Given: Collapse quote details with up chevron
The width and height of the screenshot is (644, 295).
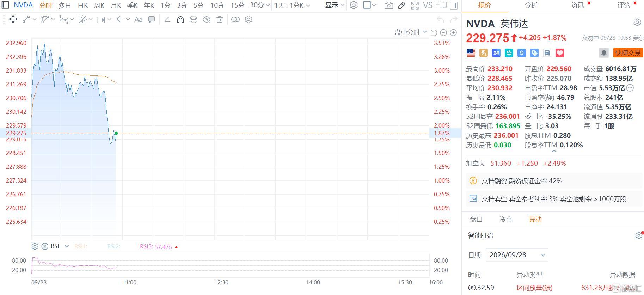Looking at the screenshot, I should coord(554,151).
